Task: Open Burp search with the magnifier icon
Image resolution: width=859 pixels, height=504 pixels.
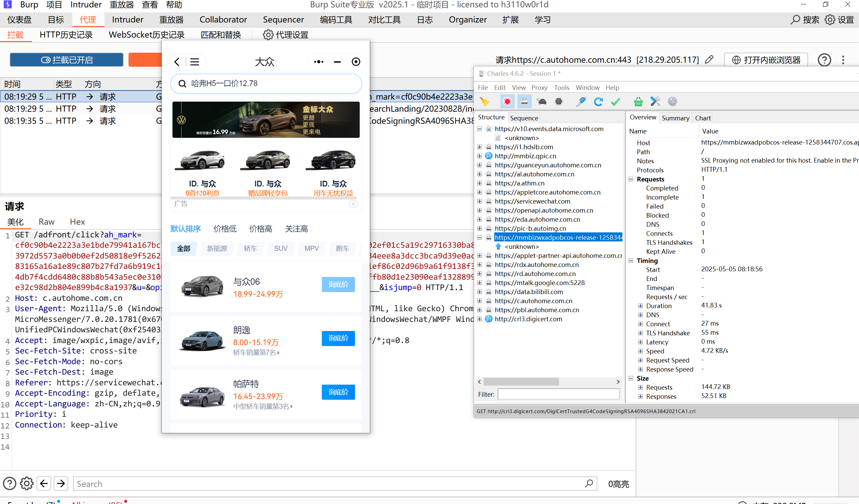Action: [795, 19]
